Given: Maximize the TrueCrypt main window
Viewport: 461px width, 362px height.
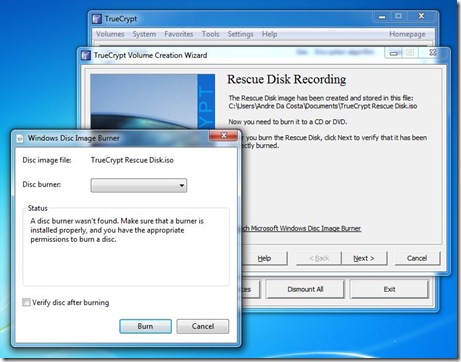Looking at the screenshot, I should [x=398, y=16].
